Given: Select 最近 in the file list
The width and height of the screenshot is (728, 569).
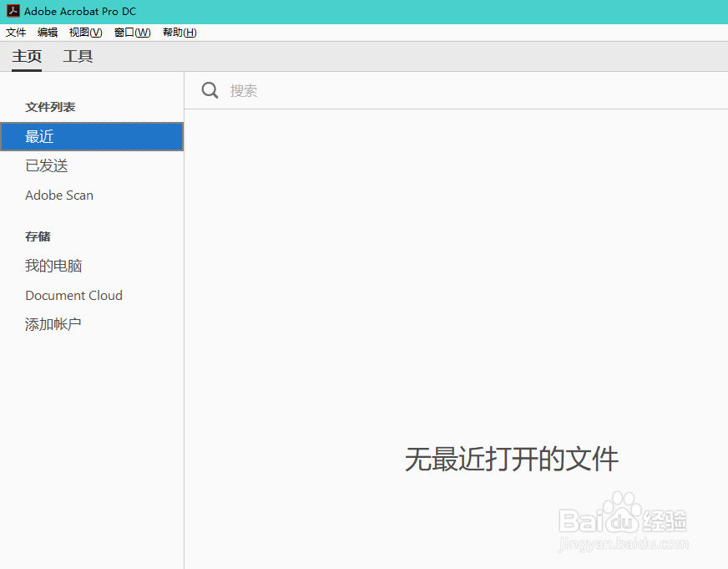Looking at the screenshot, I should (x=92, y=136).
